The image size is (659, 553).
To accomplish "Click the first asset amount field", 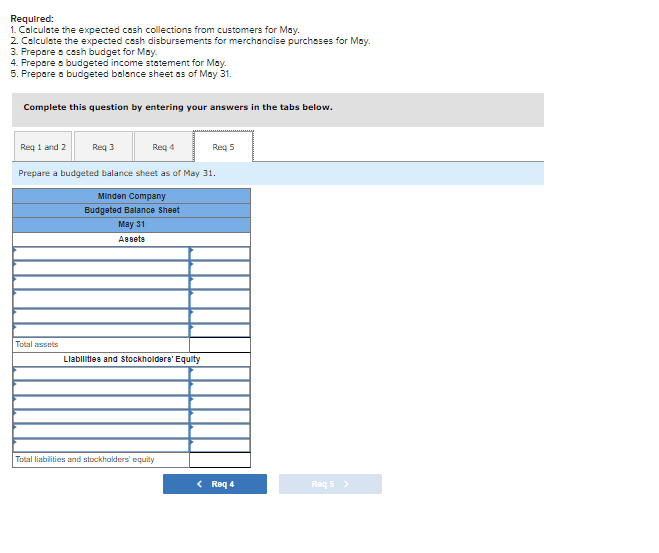I will click(220, 254).
